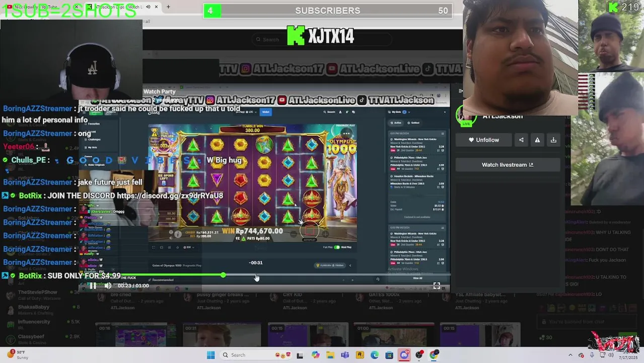Open clip thumbnail with 01:00 duration
Screen dimensions: 644x363
pos(394,335)
